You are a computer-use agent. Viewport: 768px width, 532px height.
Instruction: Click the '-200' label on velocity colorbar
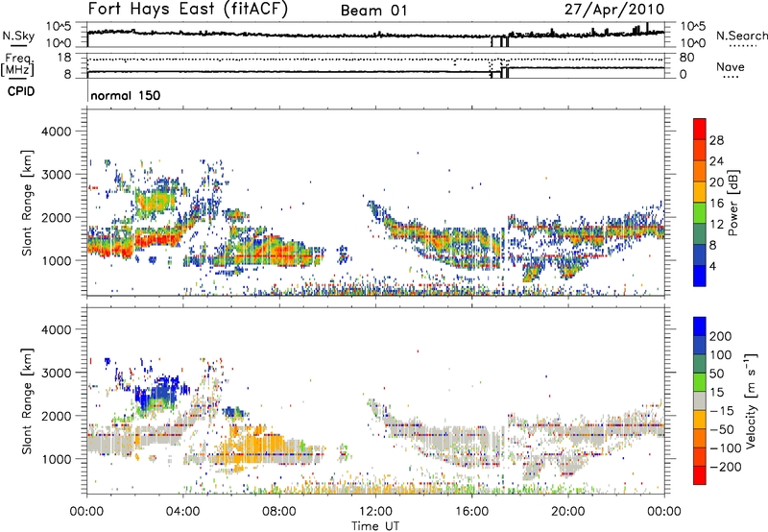(x=725, y=467)
